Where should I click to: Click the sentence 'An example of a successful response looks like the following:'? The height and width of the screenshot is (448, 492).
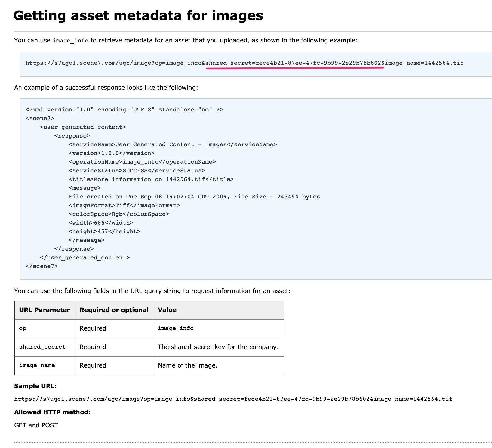(x=106, y=88)
